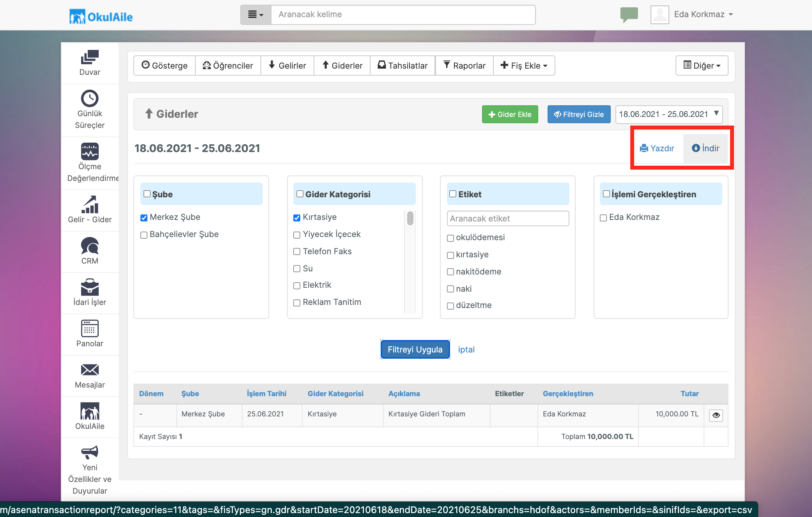The image size is (812, 517).
Task: Open the Öğrenciler tab
Action: tap(228, 66)
